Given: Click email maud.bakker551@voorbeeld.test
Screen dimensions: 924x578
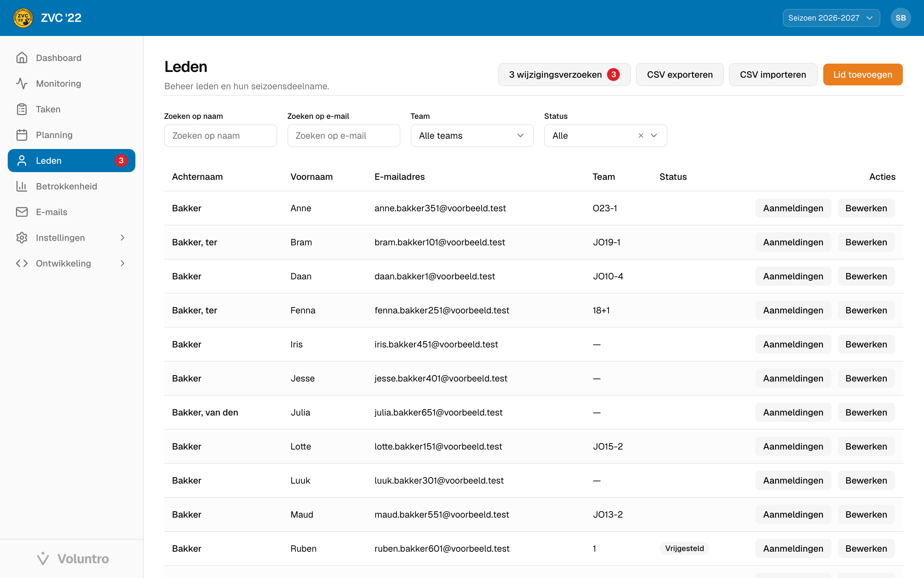Looking at the screenshot, I should (442, 514).
